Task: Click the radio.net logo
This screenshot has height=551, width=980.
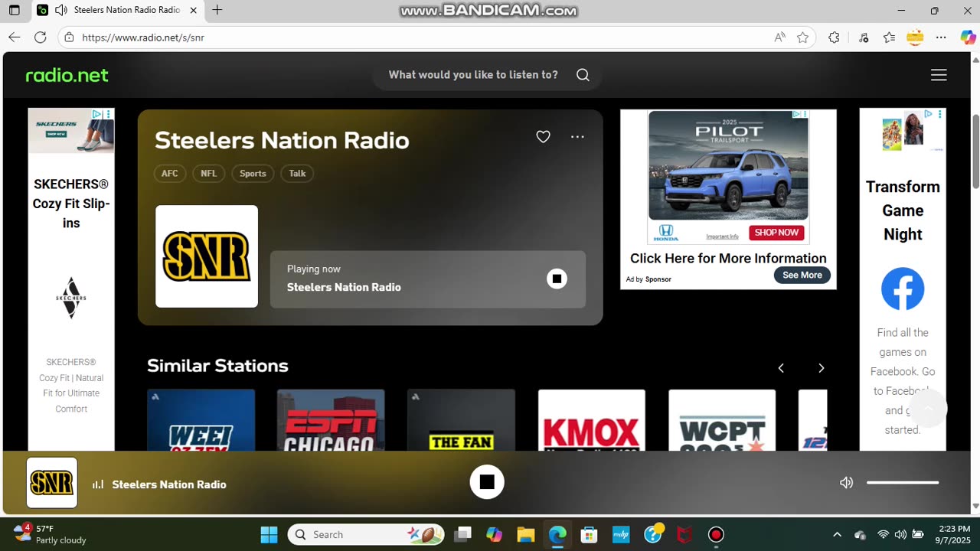Action: point(67,75)
